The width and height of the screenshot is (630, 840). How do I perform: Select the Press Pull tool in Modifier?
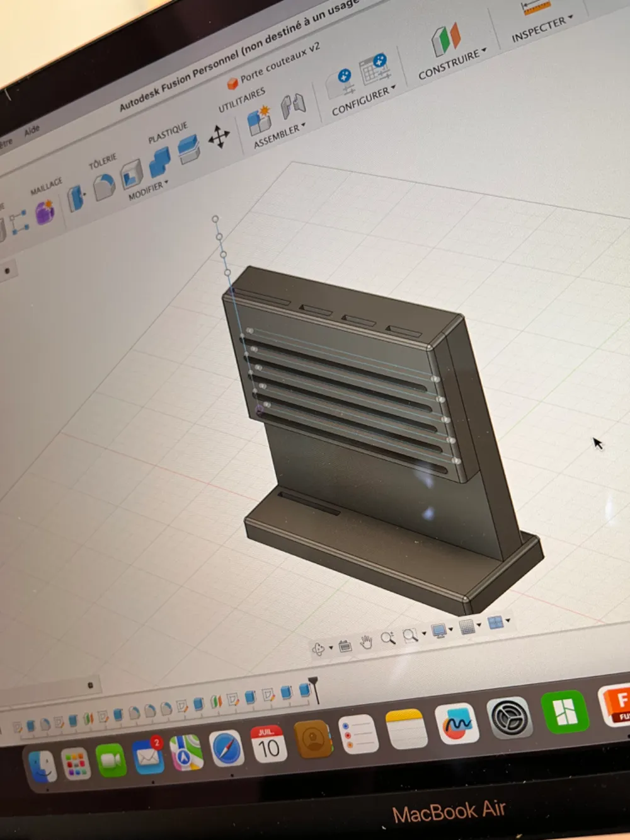tap(76, 198)
